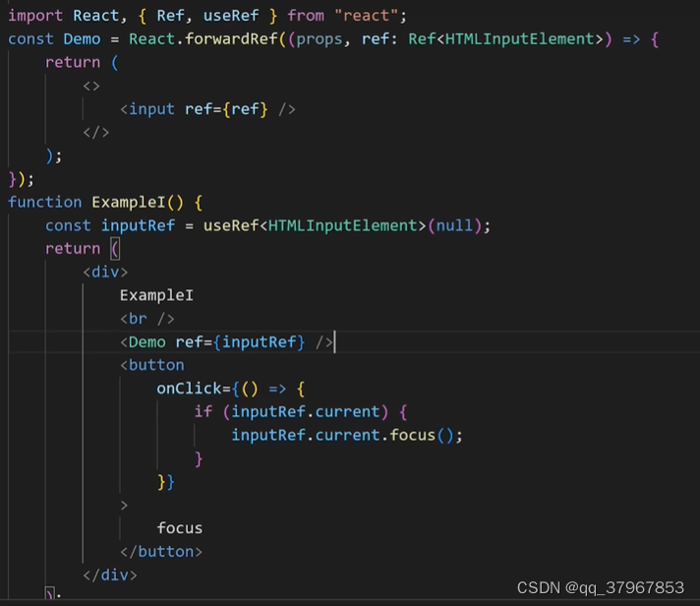Click the null argument in useRef
Screen dimensions: 700x606
(454, 225)
